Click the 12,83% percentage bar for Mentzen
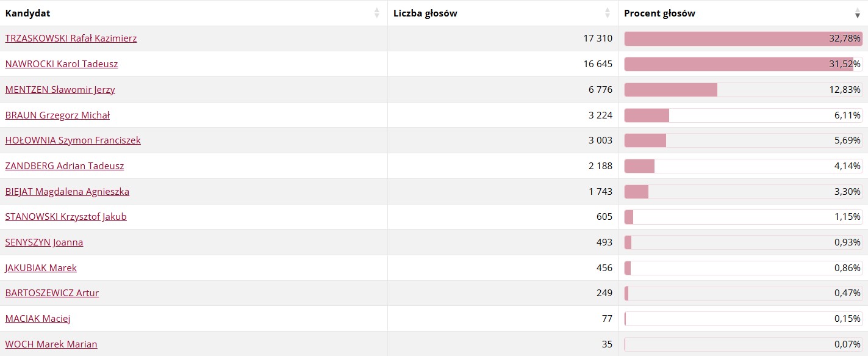868x356 pixels. [x=744, y=90]
